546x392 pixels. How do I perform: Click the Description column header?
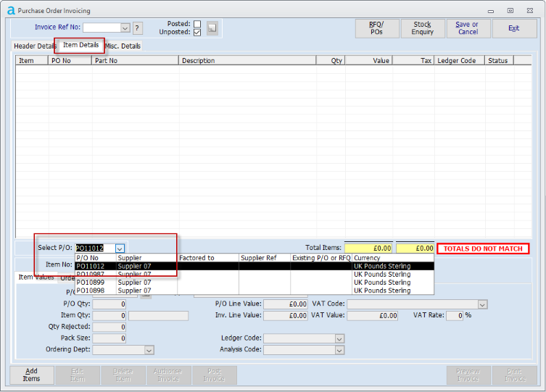pos(247,61)
